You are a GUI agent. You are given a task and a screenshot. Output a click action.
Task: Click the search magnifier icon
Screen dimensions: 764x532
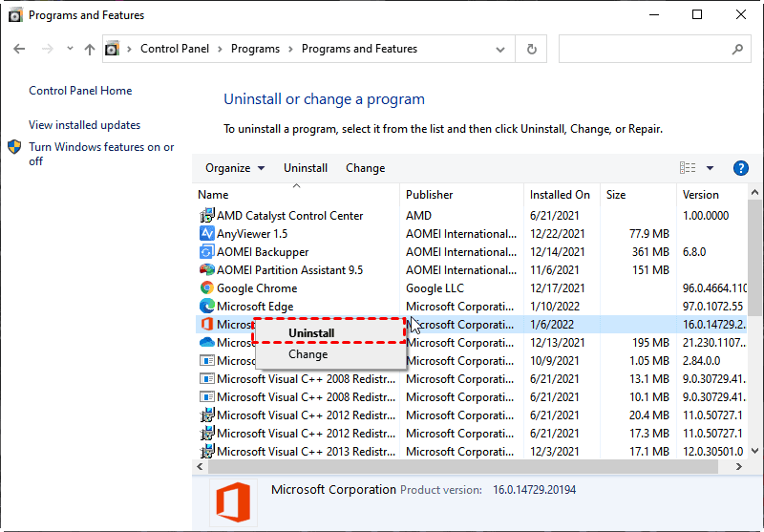[737, 49]
